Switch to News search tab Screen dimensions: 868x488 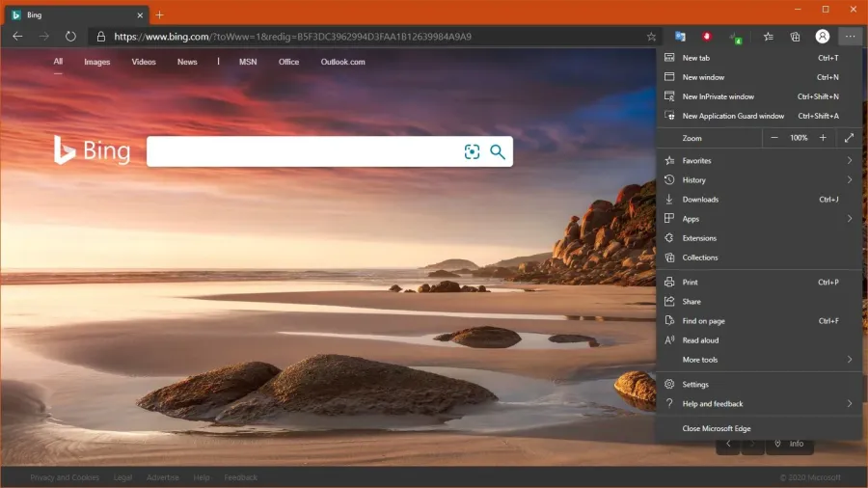click(x=187, y=62)
